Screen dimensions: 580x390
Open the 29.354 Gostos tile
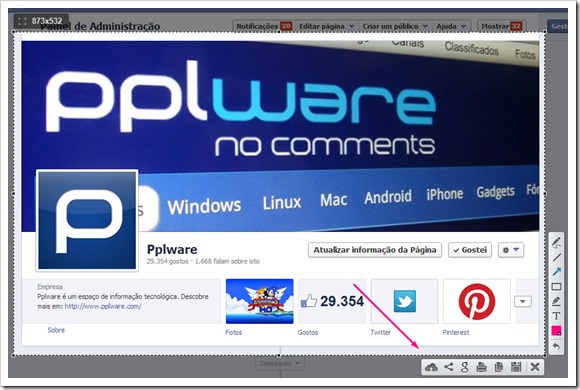click(332, 302)
